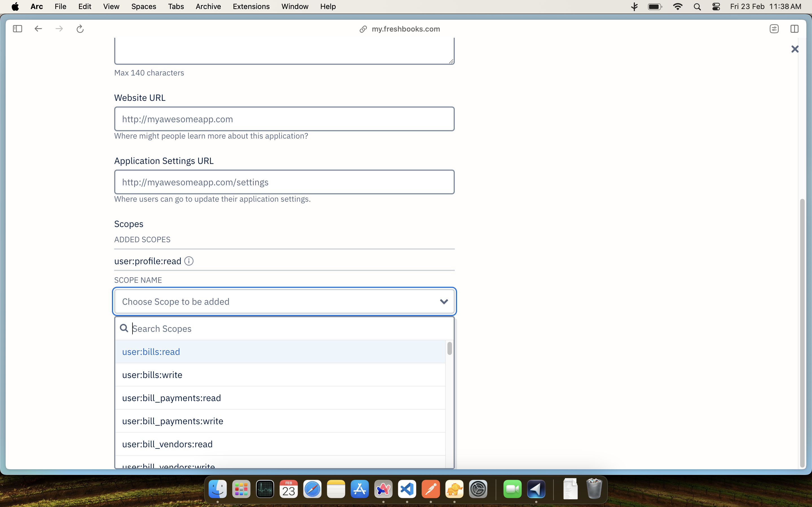The image size is (812, 507).
Task: Pick the user:bills:write scope
Action: [152, 375]
